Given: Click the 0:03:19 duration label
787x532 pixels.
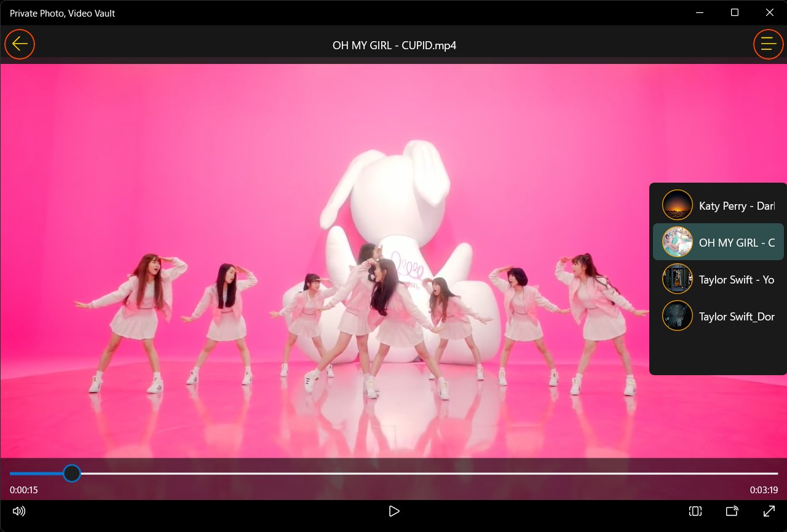Looking at the screenshot, I should pyautogui.click(x=762, y=490).
